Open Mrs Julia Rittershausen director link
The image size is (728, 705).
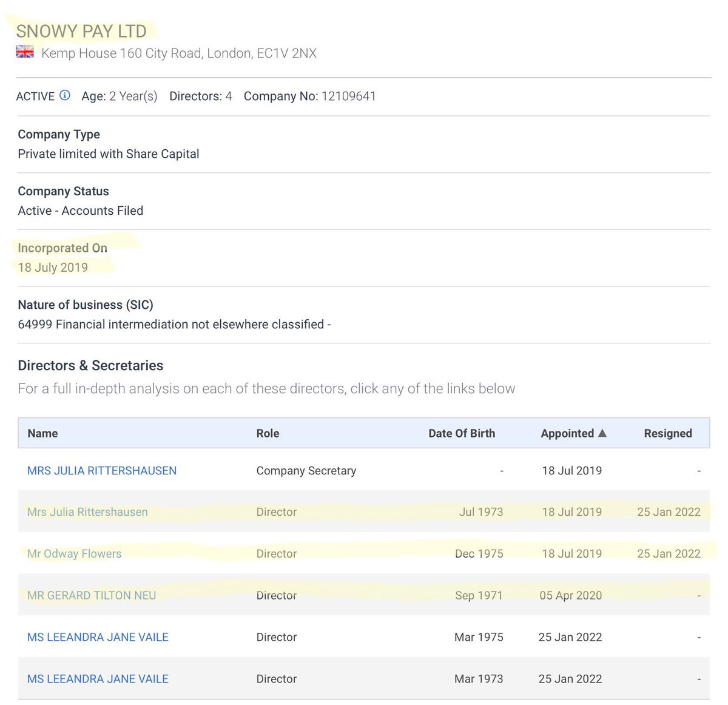tap(87, 511)
